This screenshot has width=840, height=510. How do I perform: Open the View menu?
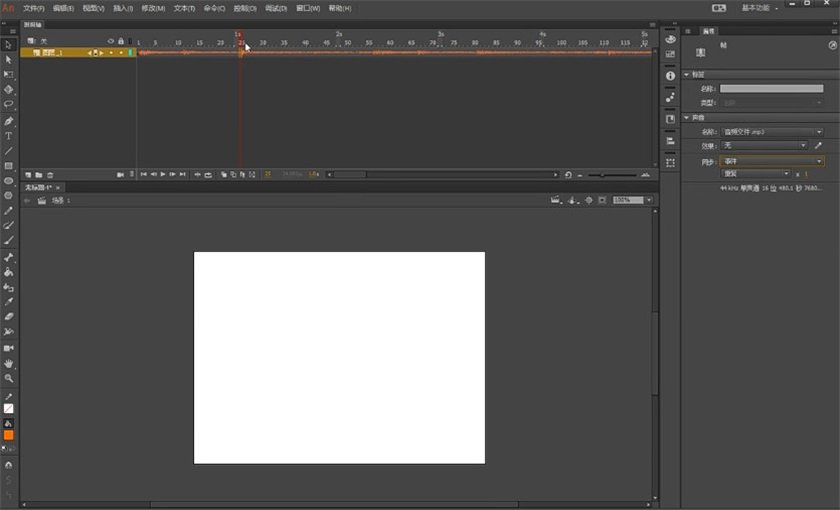(93, 8)
